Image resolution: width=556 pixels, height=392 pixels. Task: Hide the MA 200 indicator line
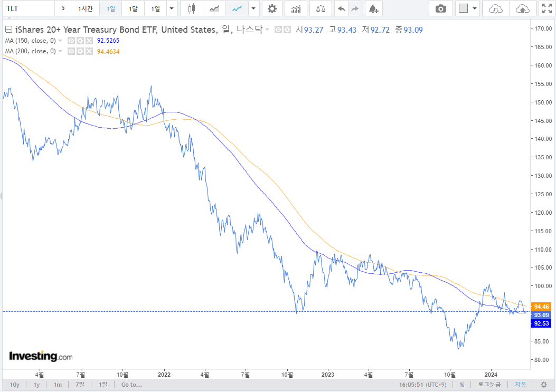point(71,51)
